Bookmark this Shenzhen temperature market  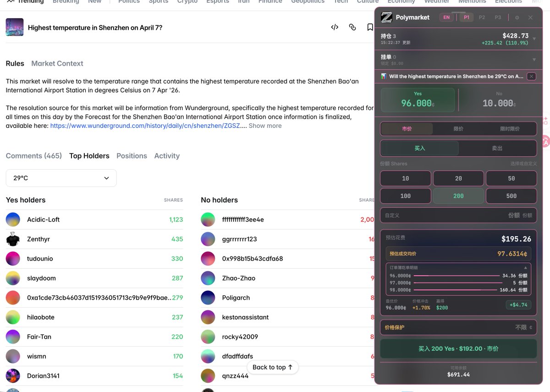[370, 28]
